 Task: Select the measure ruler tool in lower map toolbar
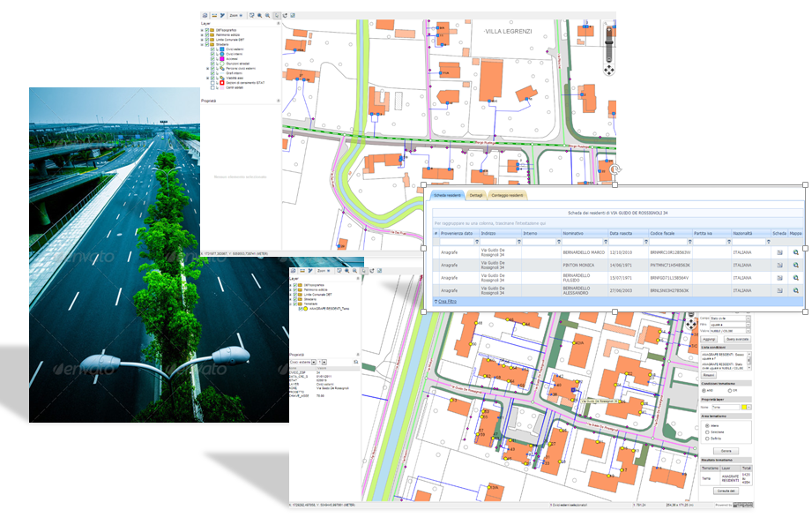[302, 271]
